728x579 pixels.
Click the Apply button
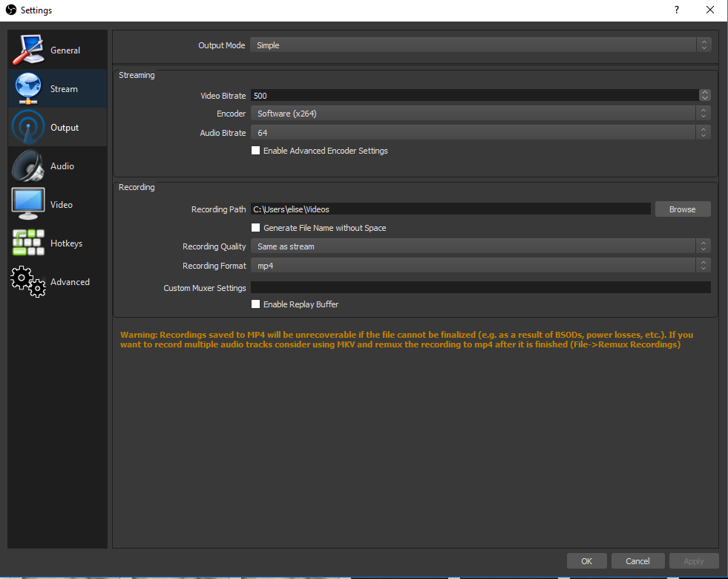694,561
